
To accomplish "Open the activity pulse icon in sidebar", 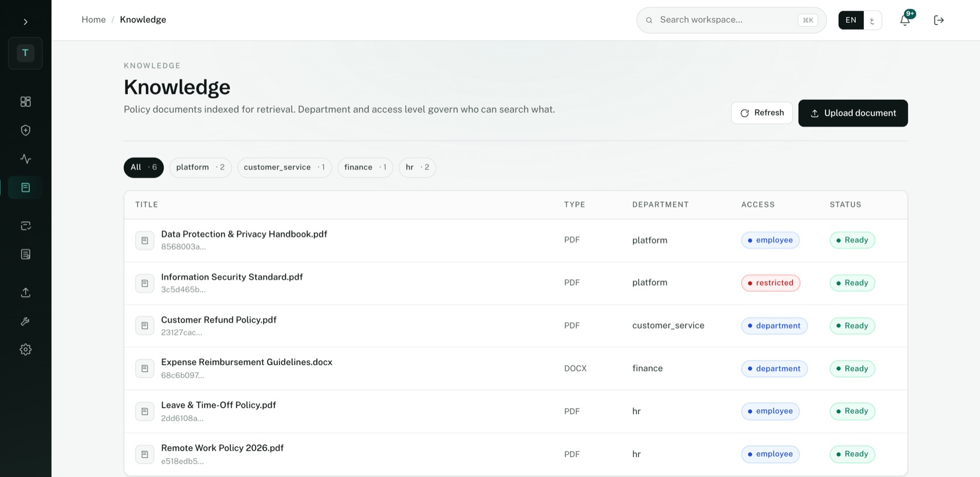I will (x=25, y=159).
